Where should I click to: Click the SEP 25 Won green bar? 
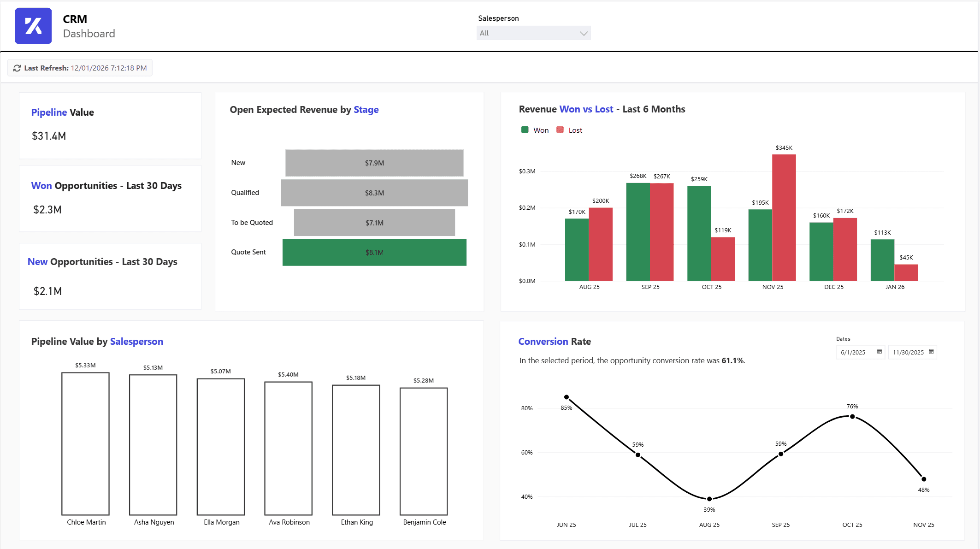point(638,232)
